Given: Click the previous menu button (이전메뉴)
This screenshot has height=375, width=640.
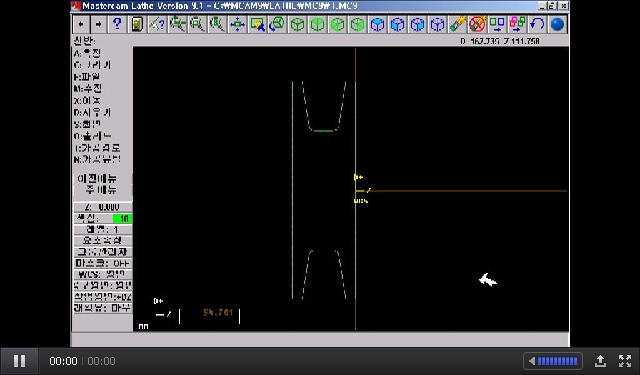Looking at the screenshot, I should [x=98, y=178].
